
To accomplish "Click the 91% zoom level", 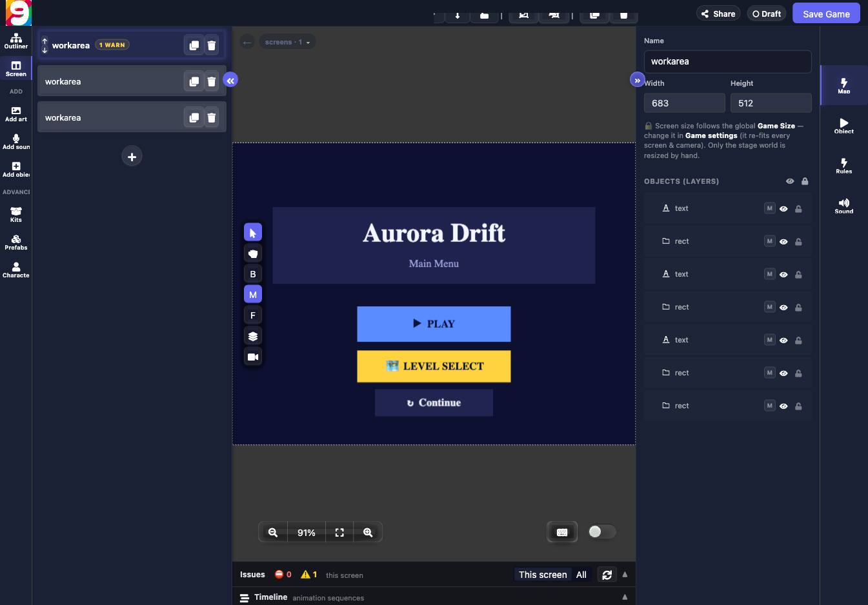I will (306, 533).
